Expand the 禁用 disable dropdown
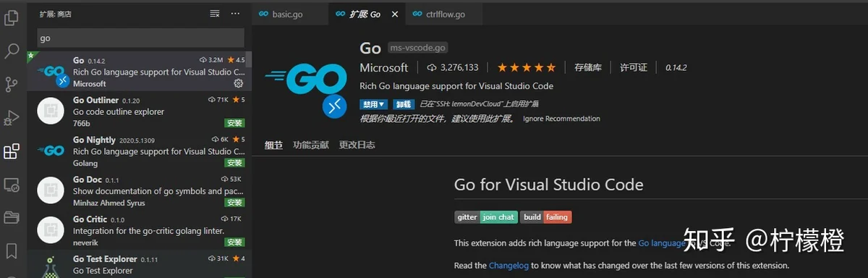This screenshot has height=278, width=868. [373, 104]
